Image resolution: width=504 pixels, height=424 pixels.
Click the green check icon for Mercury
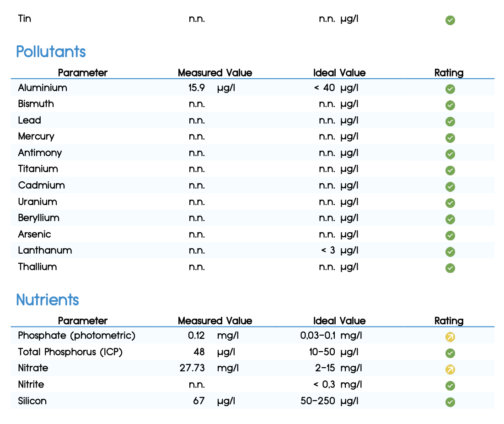click(x=450, y=138)
